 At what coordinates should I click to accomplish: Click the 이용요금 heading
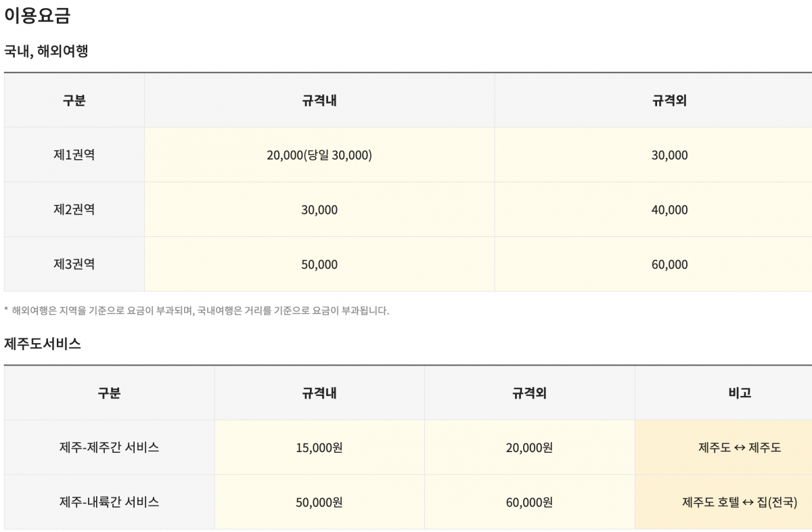point(37,16)
